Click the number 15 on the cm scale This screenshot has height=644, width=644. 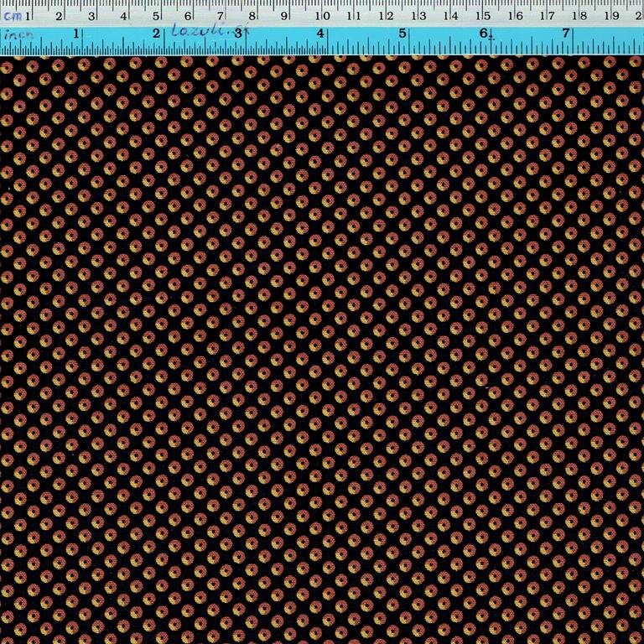coord(483,16)
